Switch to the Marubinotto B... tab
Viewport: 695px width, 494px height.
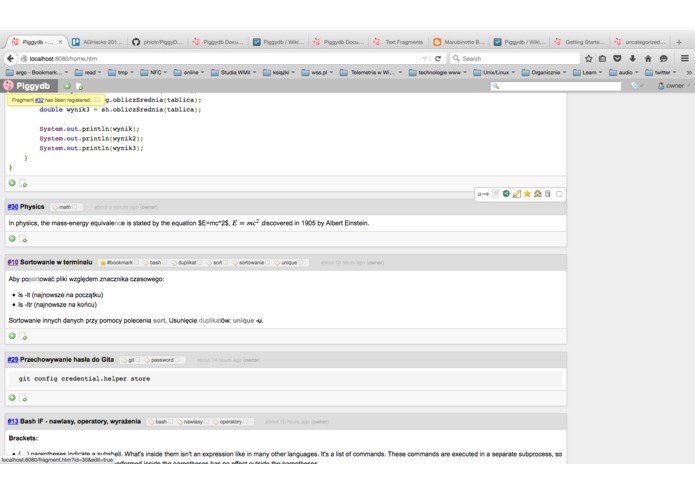pos(459,42)
